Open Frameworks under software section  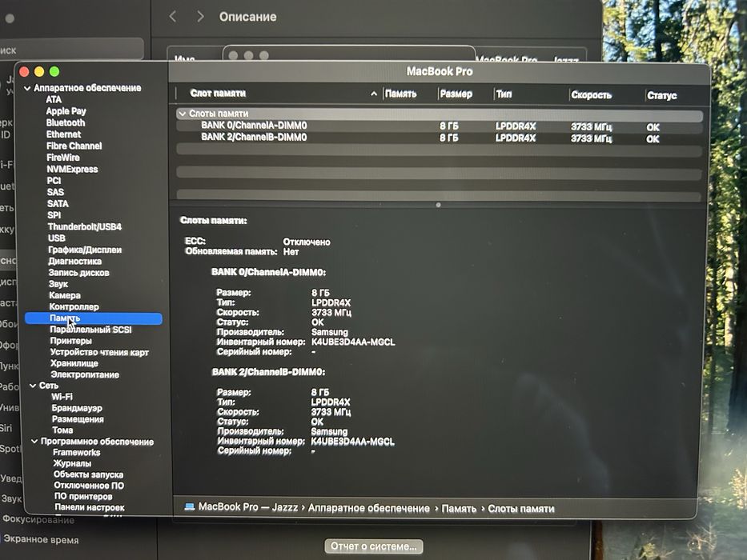76,452
